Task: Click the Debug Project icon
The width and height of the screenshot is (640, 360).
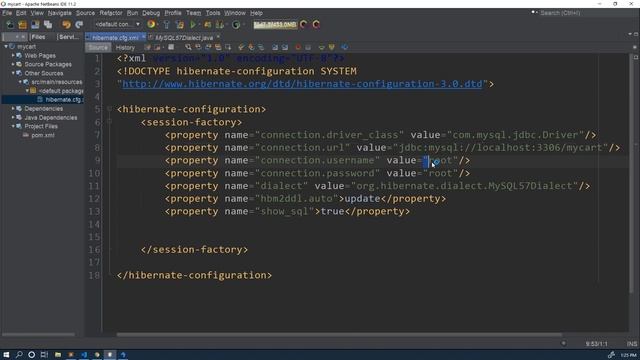Action: coord(208,24)
